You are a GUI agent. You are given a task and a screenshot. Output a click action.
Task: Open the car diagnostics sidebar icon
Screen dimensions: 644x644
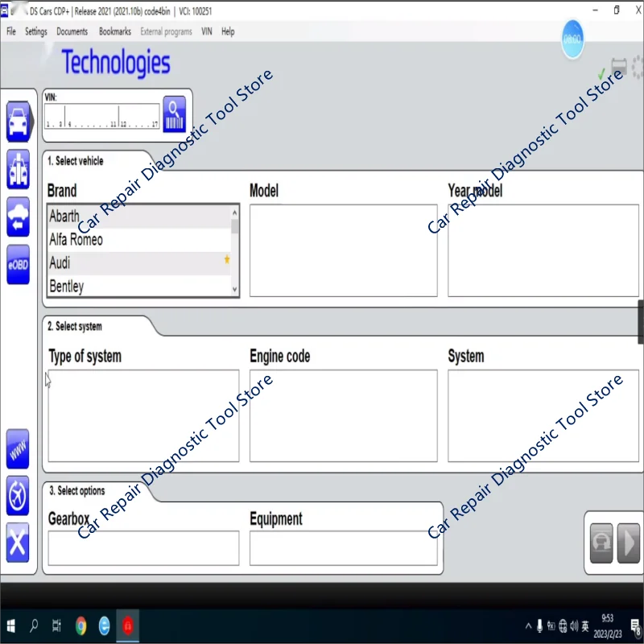19,122
